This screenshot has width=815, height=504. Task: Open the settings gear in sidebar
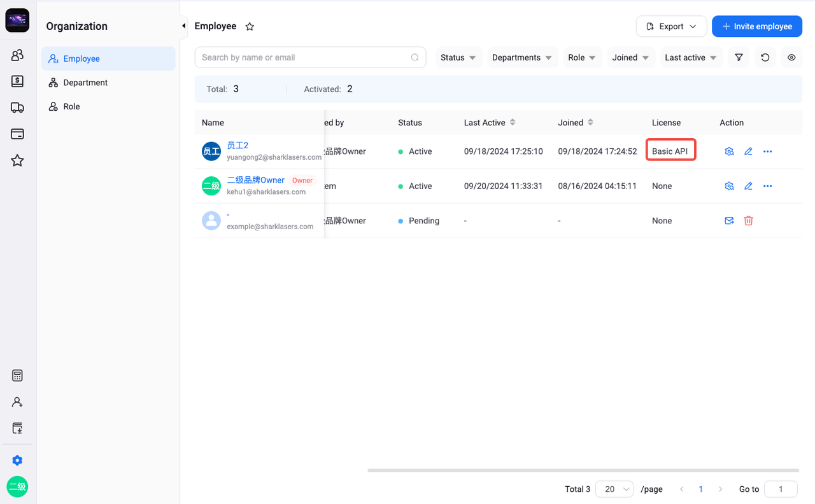[17, 460]
